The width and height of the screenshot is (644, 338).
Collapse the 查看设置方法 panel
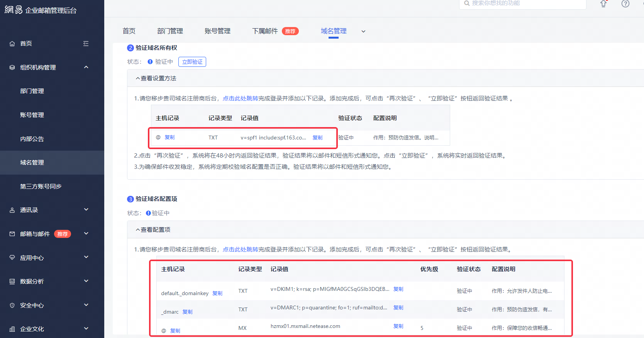(x=156, y=78)
